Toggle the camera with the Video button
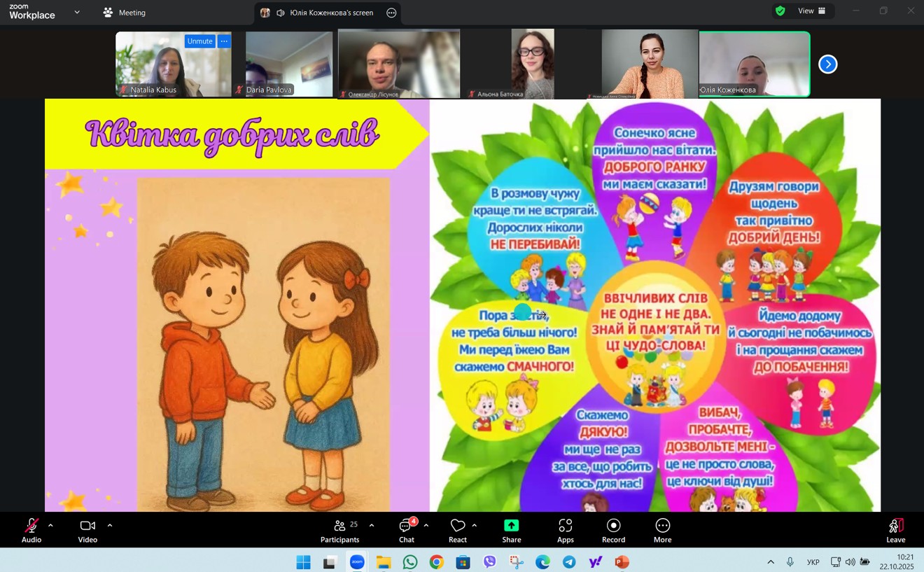The width and height of the screenshot is (924, 572). (x=87, y=530)
